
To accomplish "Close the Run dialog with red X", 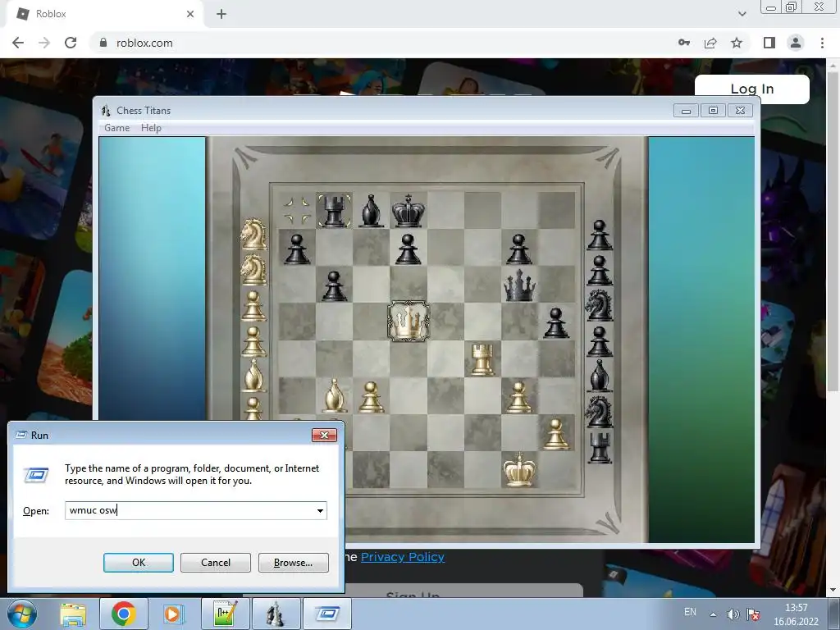I will click(324, 435).
